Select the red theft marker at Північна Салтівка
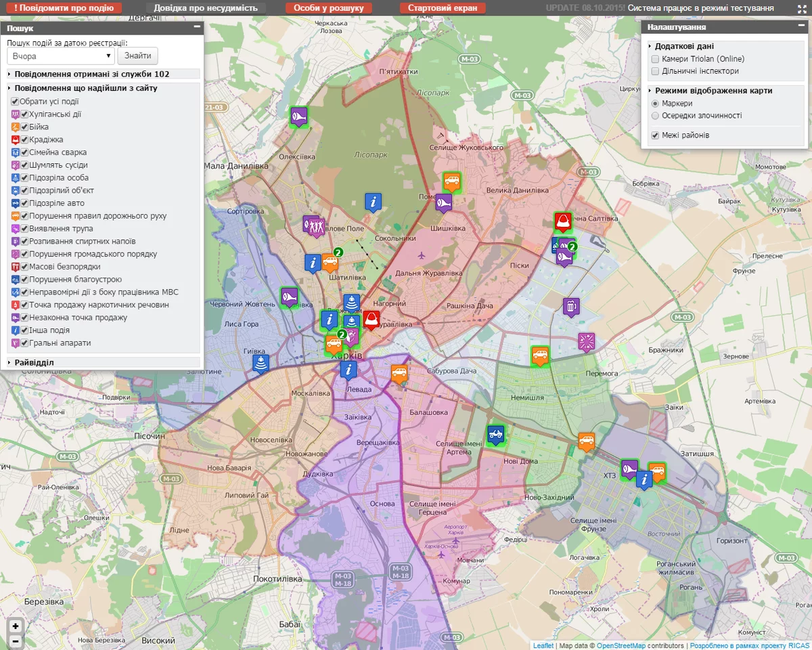Image resolution: width=812 pixels, height=650 pixels. [x=563, y=221]
